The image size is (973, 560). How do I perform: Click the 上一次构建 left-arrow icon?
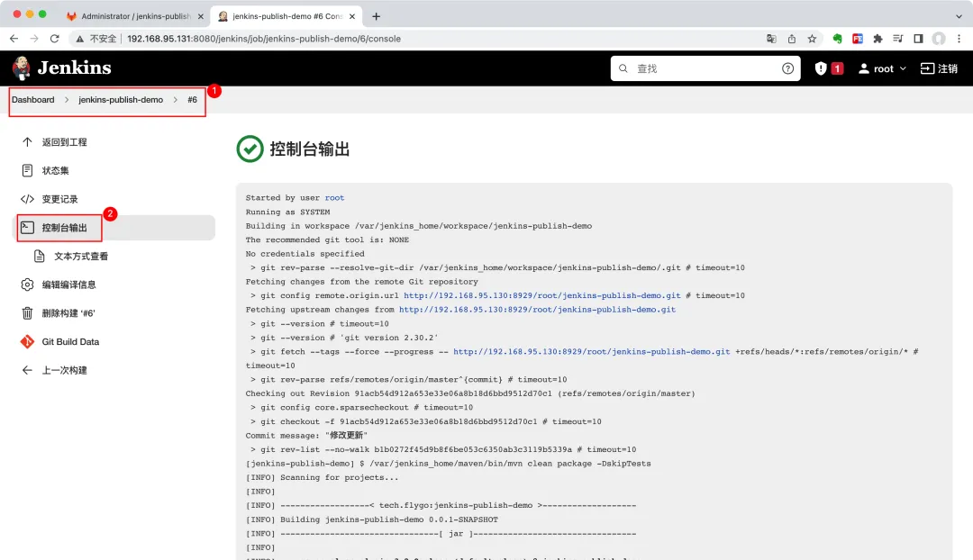tap(27, 370)
